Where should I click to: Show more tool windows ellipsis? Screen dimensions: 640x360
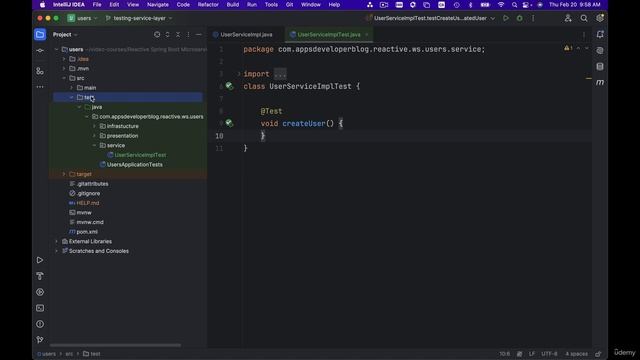click(40, 87)
